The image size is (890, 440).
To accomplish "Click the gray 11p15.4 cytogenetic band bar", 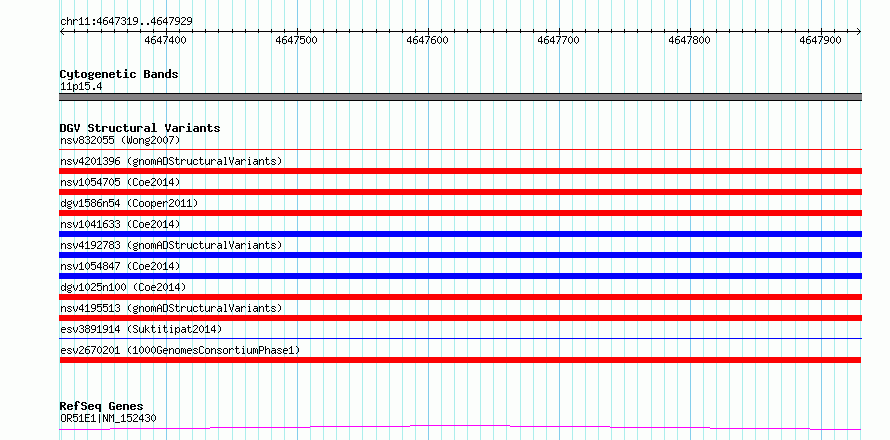I will pos(460,97).
